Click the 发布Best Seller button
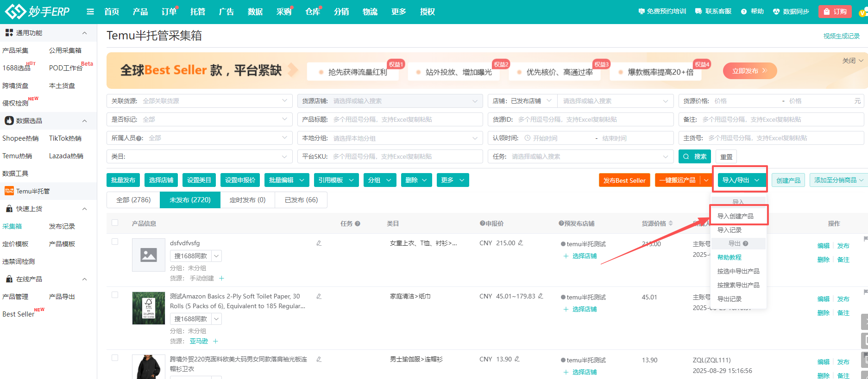This screenshot has height=379, width=868. pyautogui.click(x=624, y=180)
